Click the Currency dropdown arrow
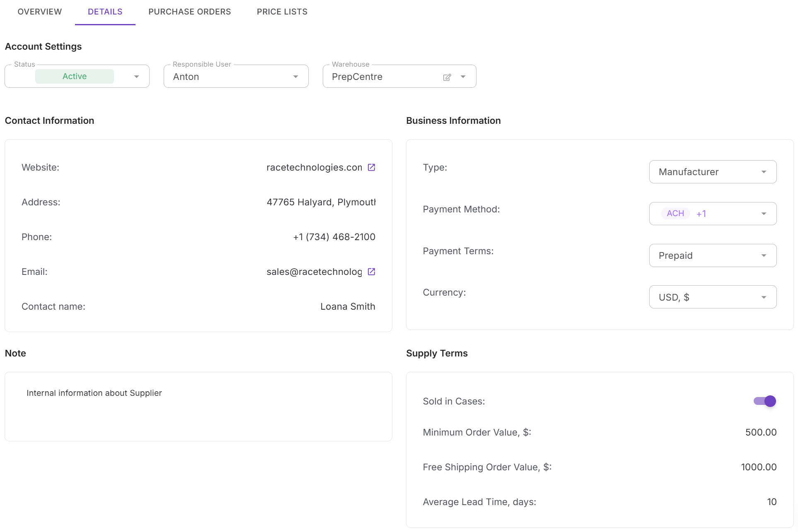The width and height of the screenshot is (798, 532). (764, 297)
